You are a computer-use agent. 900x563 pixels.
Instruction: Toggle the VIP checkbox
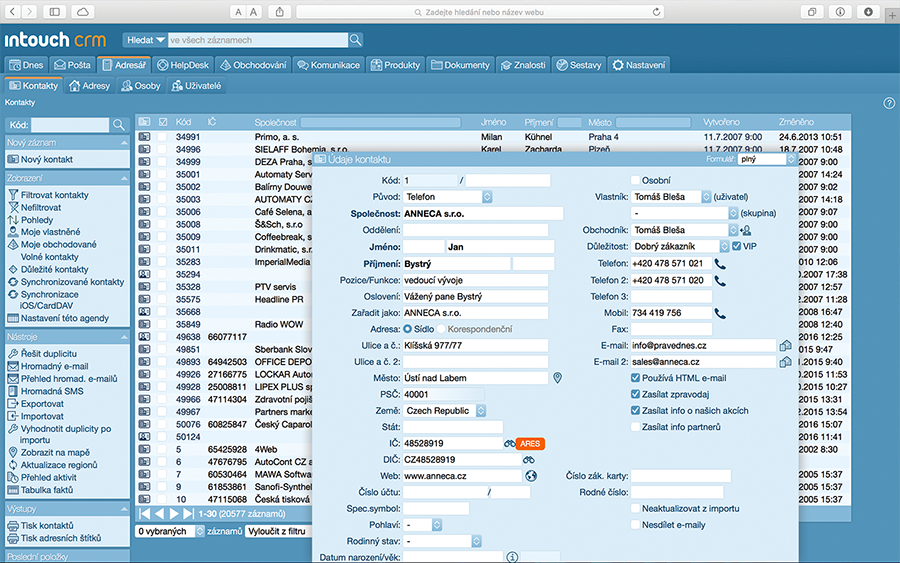(737, 246)
